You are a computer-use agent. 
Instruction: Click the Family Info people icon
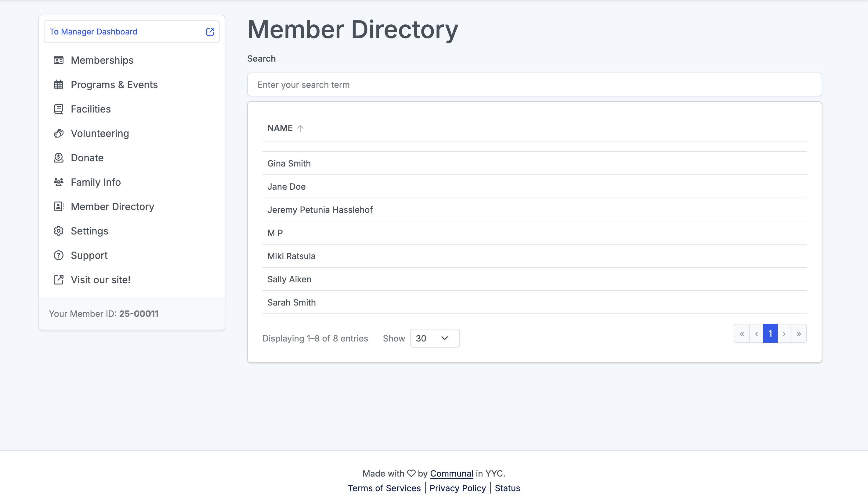pyautogui.click(x=58, y=182)
